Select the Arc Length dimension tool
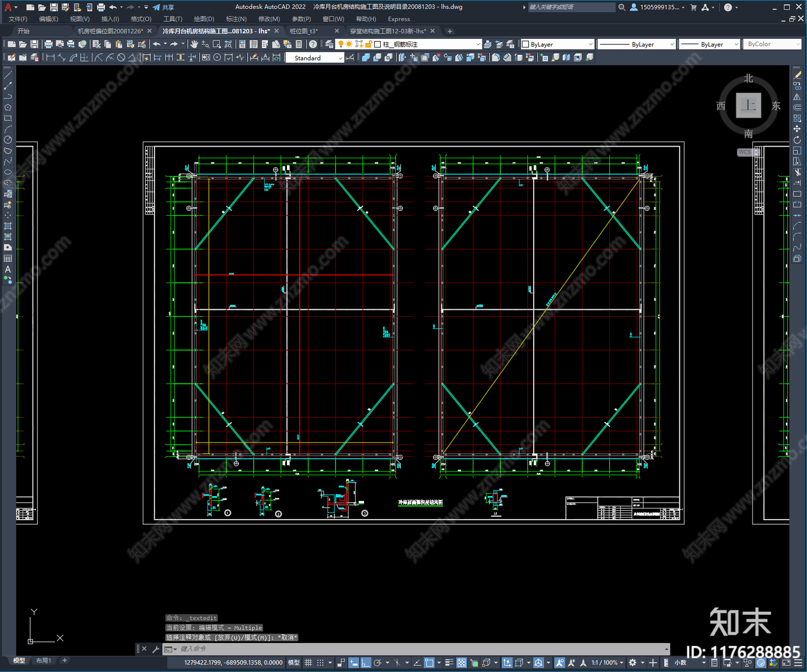The image size is (807, 672). tap(73, 57)
